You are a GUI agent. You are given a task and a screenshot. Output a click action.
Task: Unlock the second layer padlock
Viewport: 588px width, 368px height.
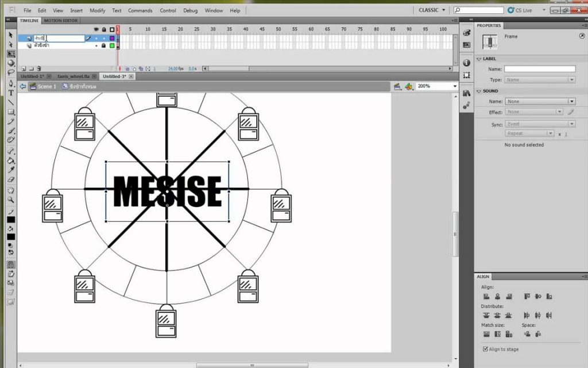tap(104, 45)
